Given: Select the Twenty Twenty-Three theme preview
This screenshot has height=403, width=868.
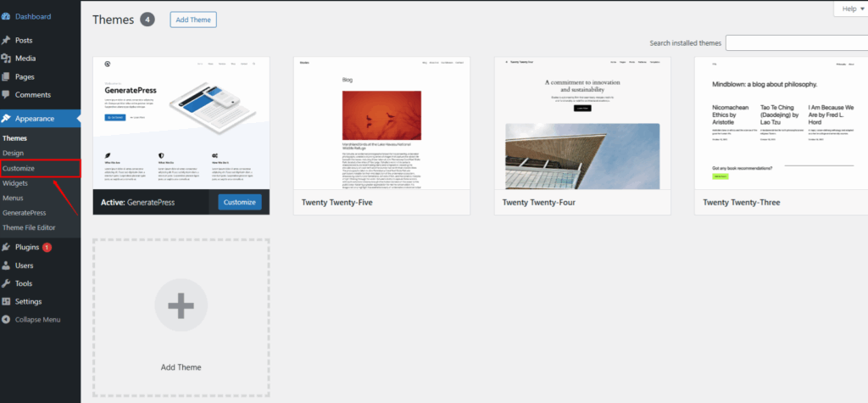Looking at the screenshot, I should click(782, 123).
